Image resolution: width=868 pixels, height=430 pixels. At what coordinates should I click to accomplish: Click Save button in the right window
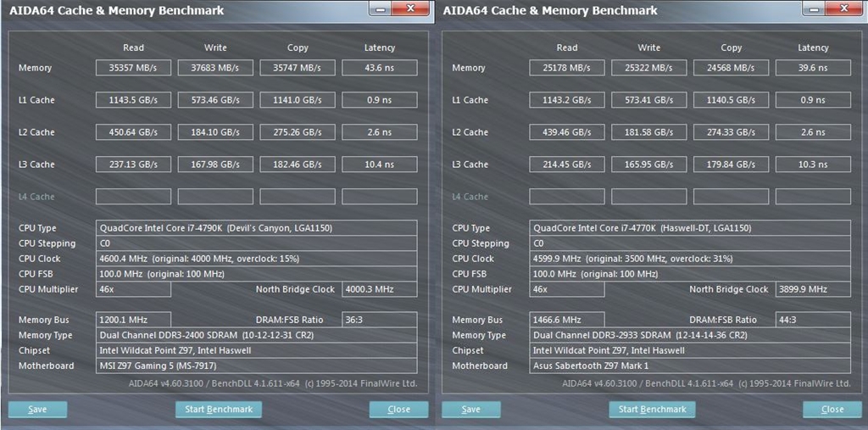click(x=471, y=410)
